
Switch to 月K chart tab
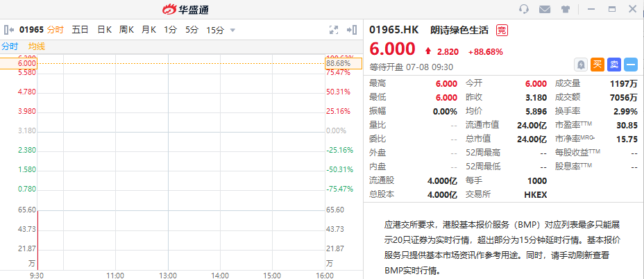point(149,30)
